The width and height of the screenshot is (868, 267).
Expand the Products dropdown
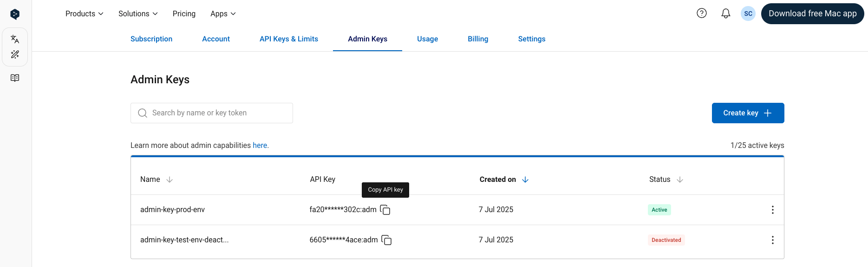[85, 14]
